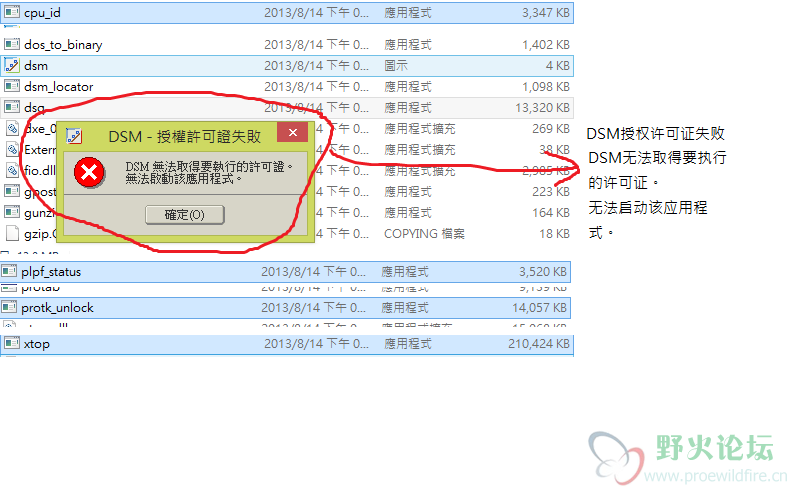Screen dimensions: 797x494
Task: Click the DSM error message text
Action: pos(209,173)
